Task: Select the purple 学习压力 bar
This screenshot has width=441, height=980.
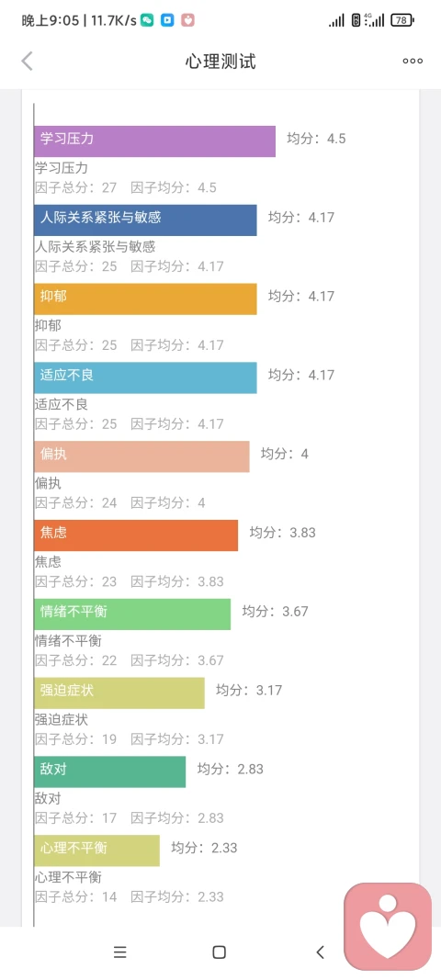Action: pos(155,141)
